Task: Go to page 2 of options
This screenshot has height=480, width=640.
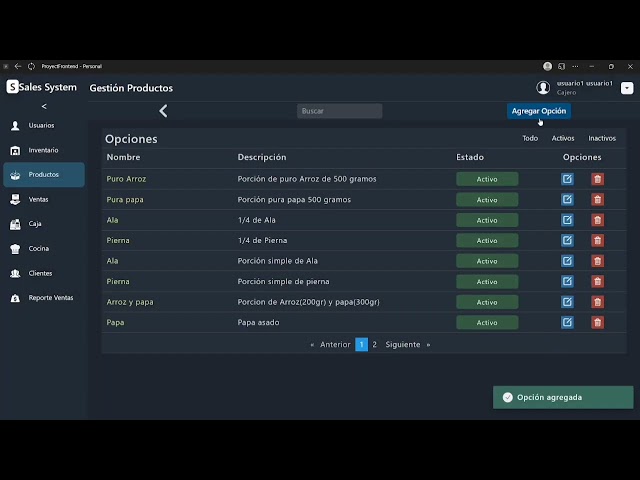Action: pyautogui.click(x=374, y=344)
